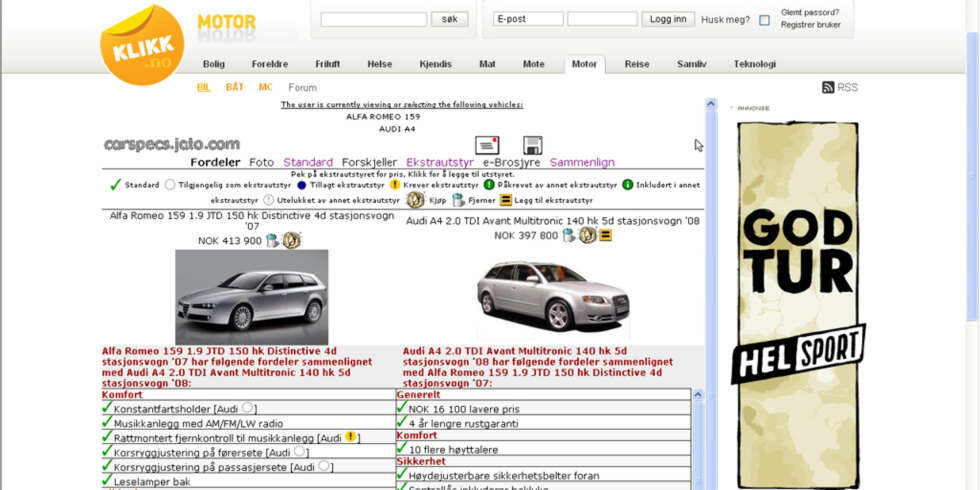Select the MC sub-navigation link
This screenshot has height=490, width=980.
[266, 88]
